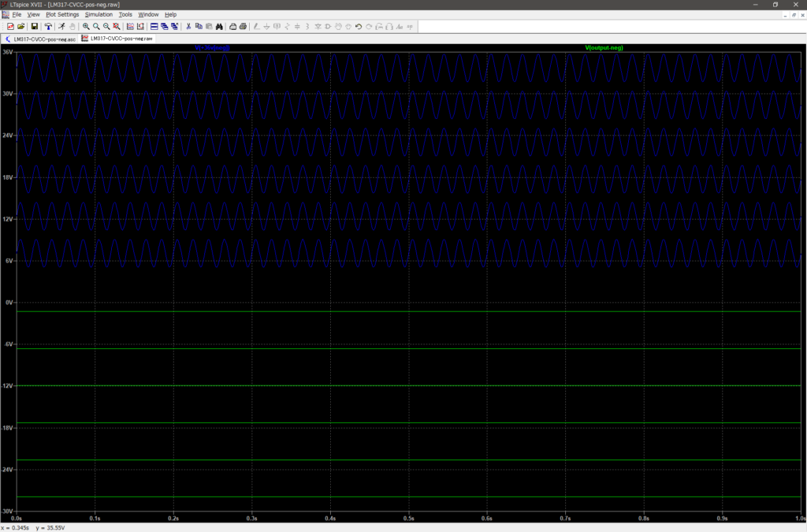
Task: Run the simulation with the running-man icon
Action: pos(61,26)
